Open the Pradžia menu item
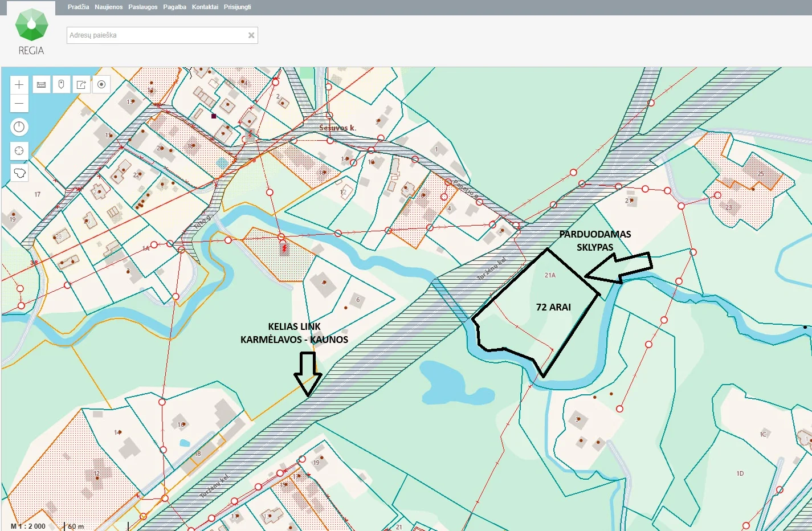This screenshot has height=531, width=812. coord(79,7)
